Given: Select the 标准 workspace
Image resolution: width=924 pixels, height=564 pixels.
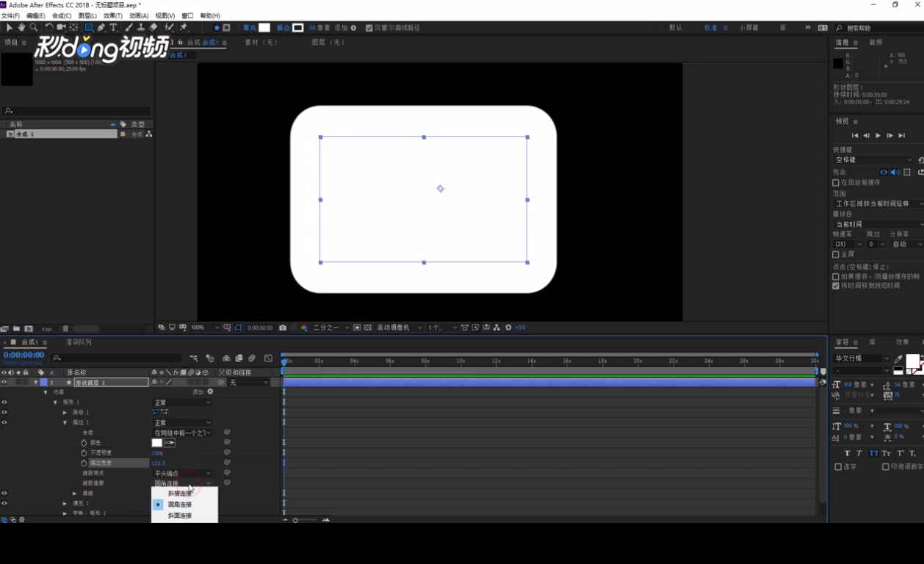Looking at the screenshot, I should tap(710, 28).
